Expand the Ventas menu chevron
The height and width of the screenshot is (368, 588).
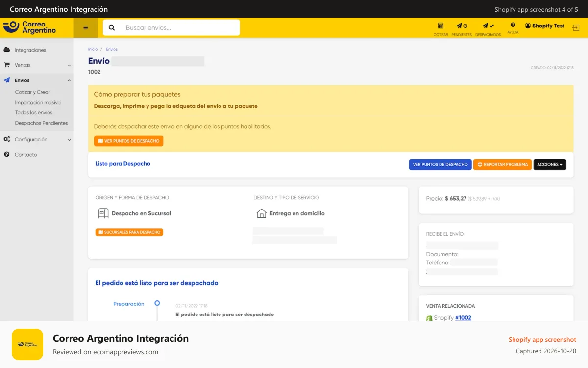[x=69, y=65]
